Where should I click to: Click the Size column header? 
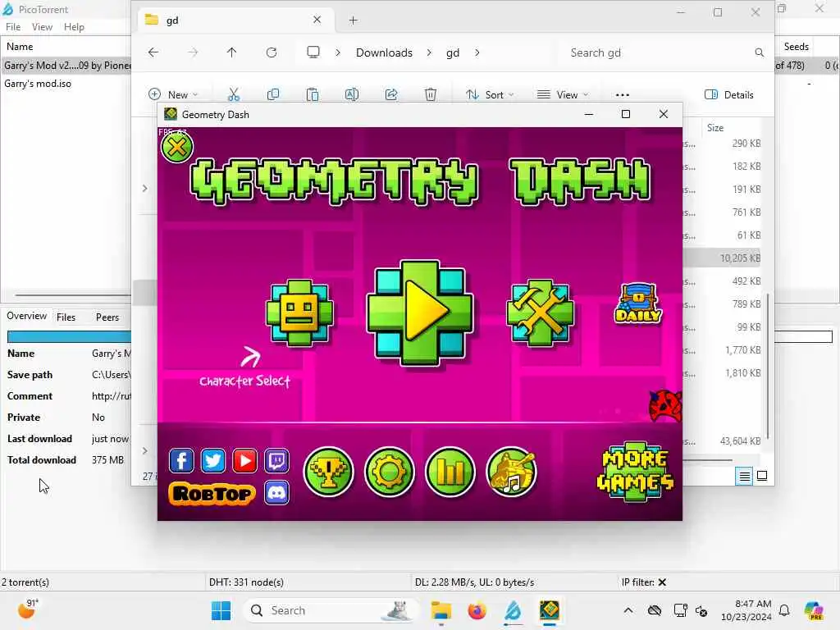pyautogui.click(x=715, y=127)
